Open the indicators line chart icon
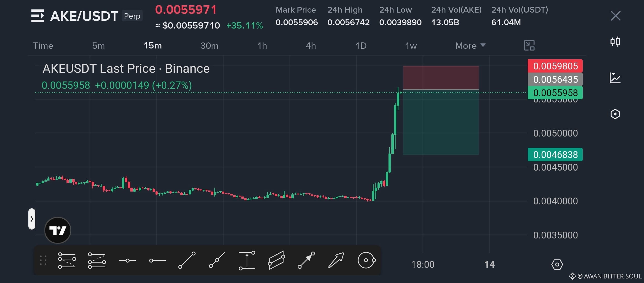The width and height of the screenshot is (644, 283). (x=615, y=78)
